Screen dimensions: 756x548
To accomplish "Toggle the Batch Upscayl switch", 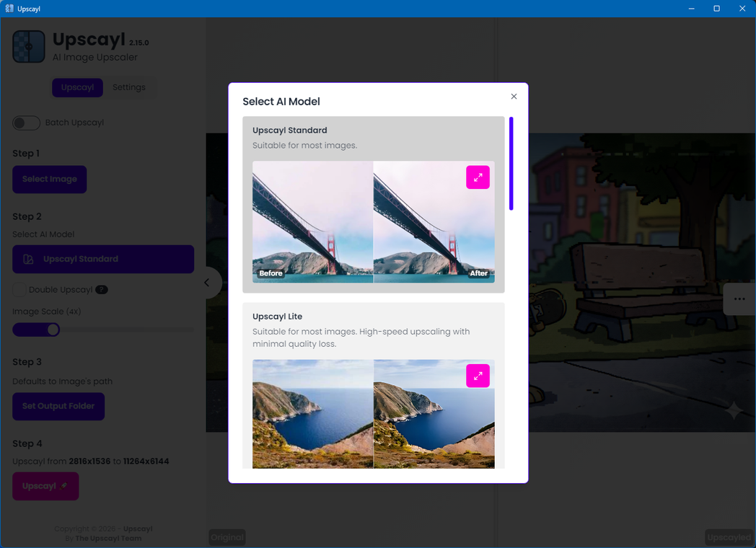I will tap(26, 123).
